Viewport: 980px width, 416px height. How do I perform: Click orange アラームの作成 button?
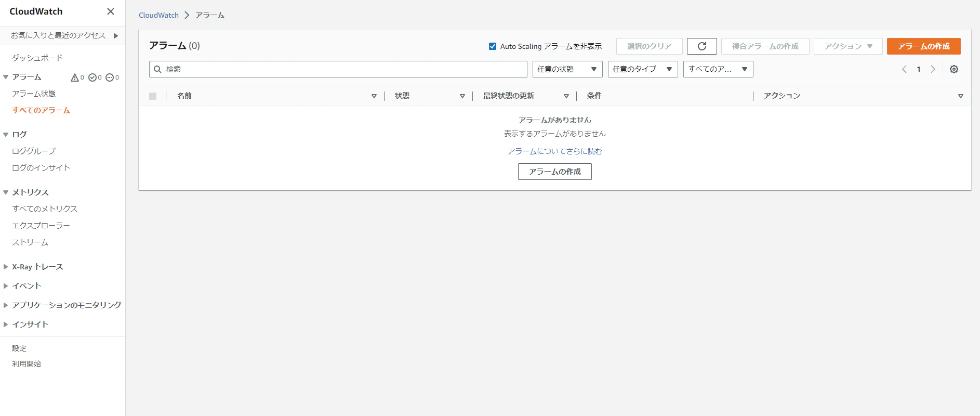tap(923, 46)
